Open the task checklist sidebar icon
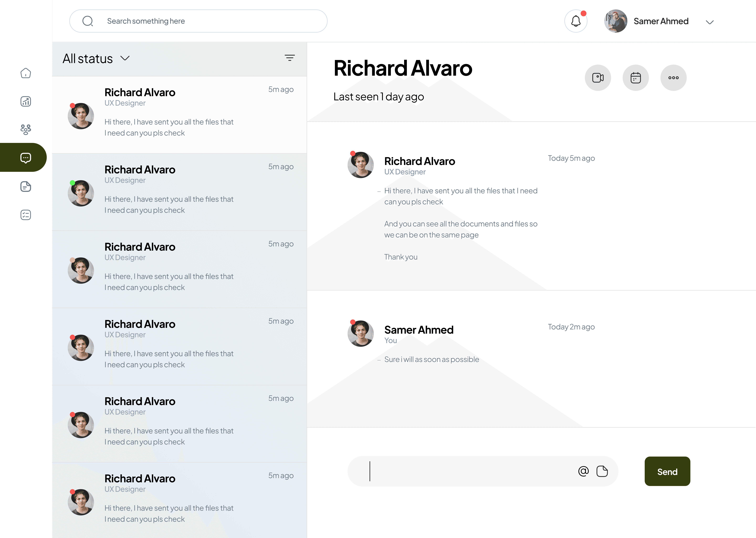The width and height of the screenshot is (756, 538). pos(25,215)
